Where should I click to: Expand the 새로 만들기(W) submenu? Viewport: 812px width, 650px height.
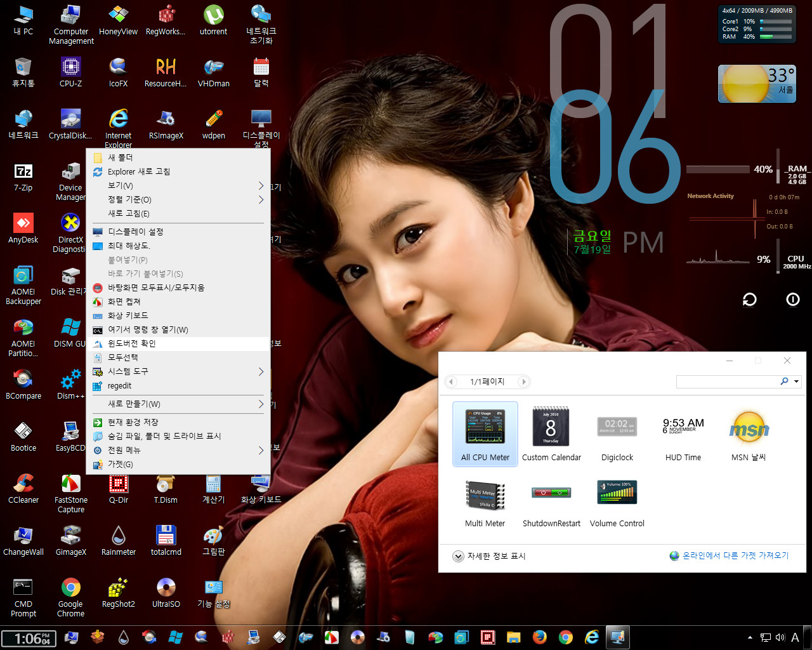point(178,404)
